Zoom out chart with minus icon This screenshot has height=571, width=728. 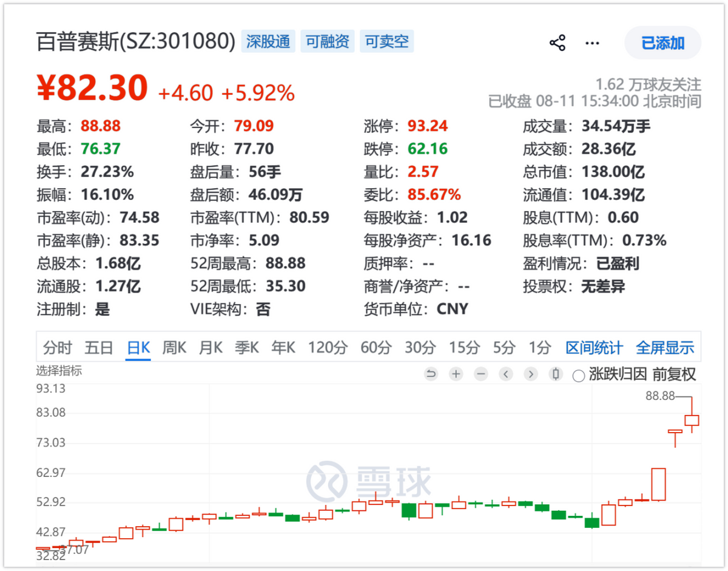tap(481, 374)
